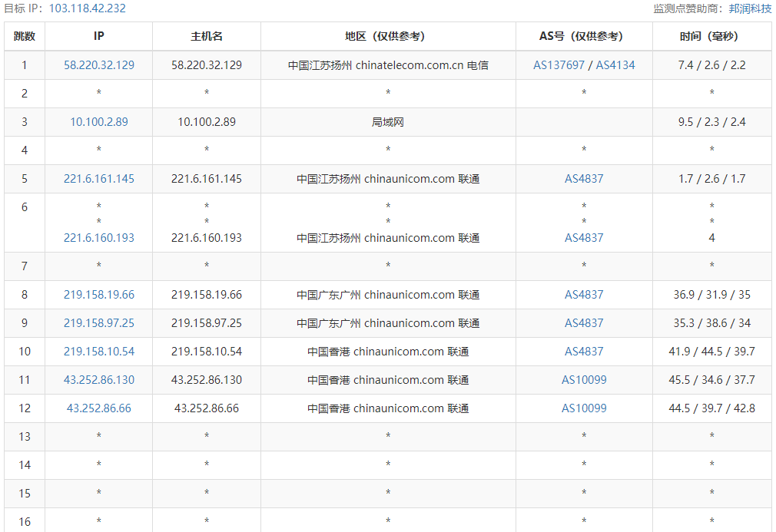The image size is (776, 532).
Task: Select the 地区（仅供参考）column header
Action: coord(388,36)
